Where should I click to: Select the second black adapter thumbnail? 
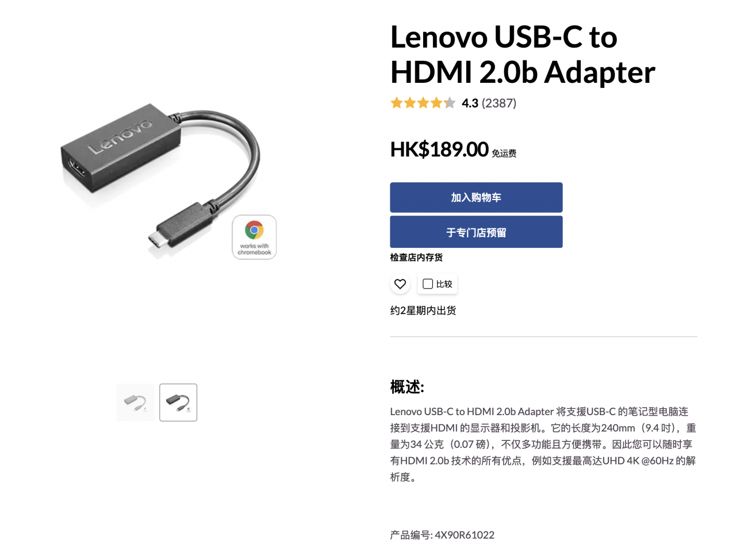[x=178, y=402]
